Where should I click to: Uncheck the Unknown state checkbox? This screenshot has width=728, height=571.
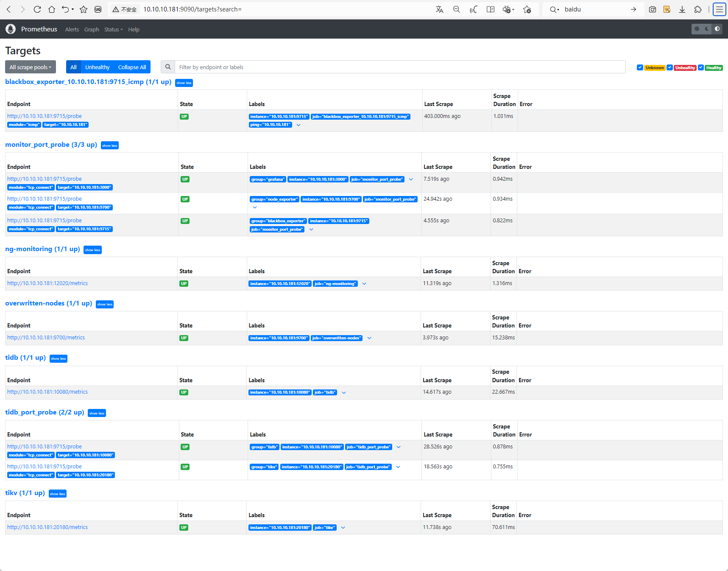[x=640, y=67]
